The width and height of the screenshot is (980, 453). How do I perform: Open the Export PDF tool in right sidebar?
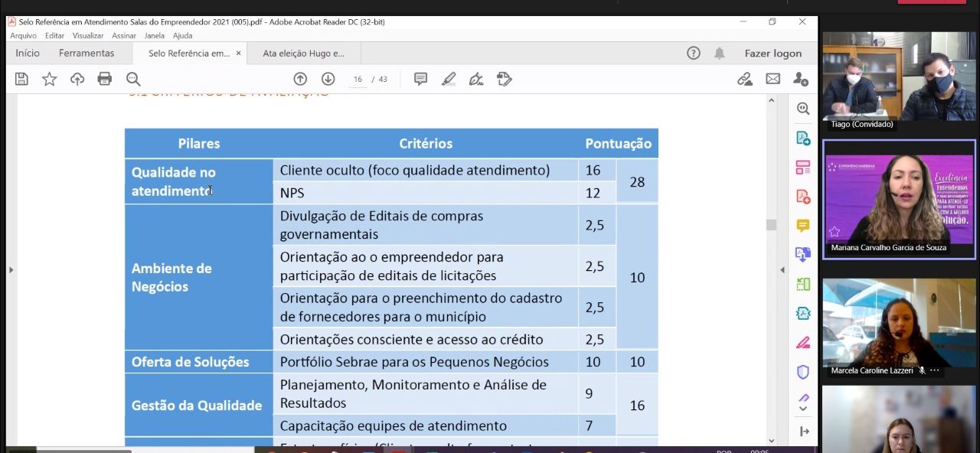click(x=803, y=139)
